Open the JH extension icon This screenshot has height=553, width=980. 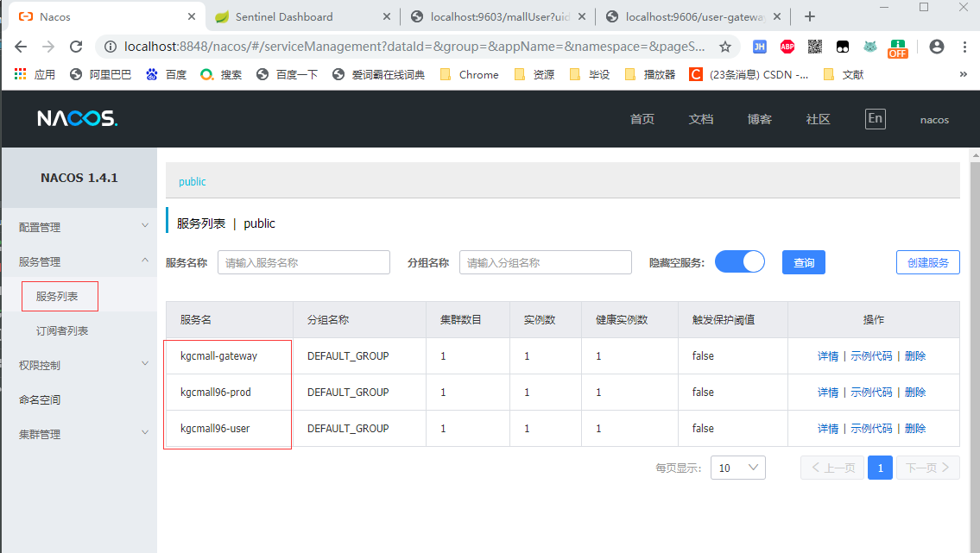(759, 47)
